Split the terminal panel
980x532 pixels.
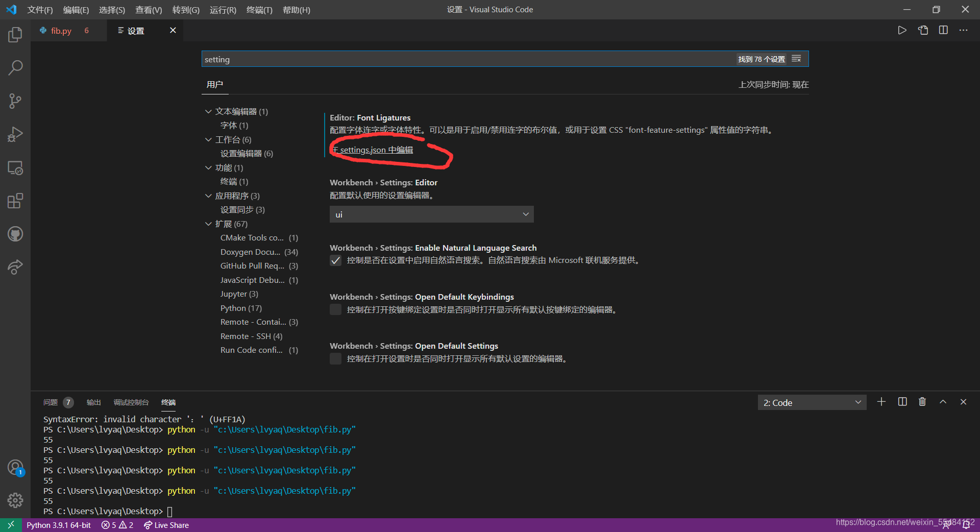pos(902,402)
